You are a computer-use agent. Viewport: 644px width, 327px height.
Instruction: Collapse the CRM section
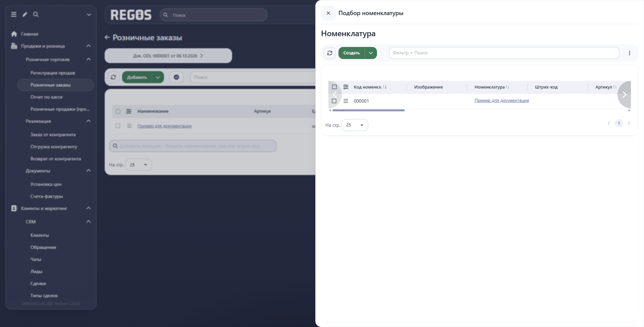click(89, 222)
